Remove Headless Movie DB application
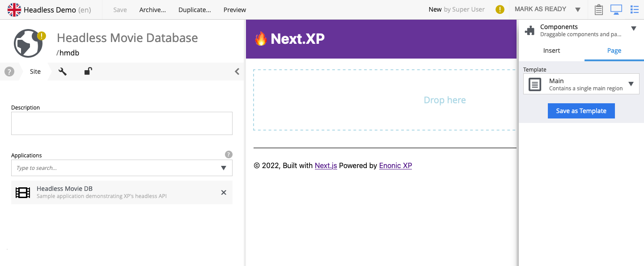The width and height of the screenshot is (644, 266). [224, 192]
